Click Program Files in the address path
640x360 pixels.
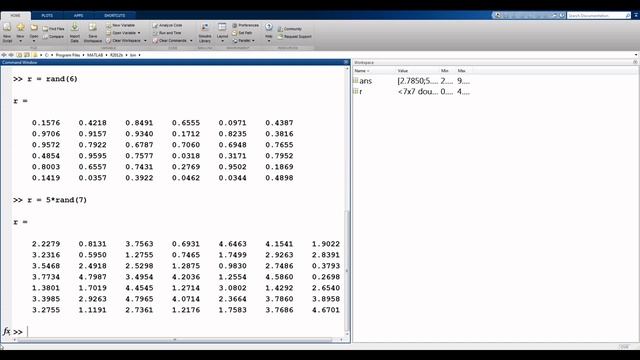point(68,55)
